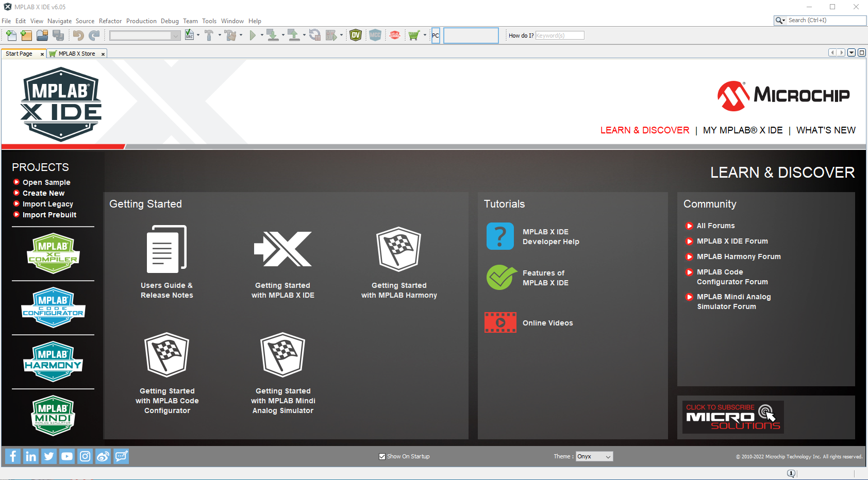Expand the Debug Project dropdown arrow
The height and width of the screenshot is (480, 868).
pyautogui.click(x=341, y=36)
